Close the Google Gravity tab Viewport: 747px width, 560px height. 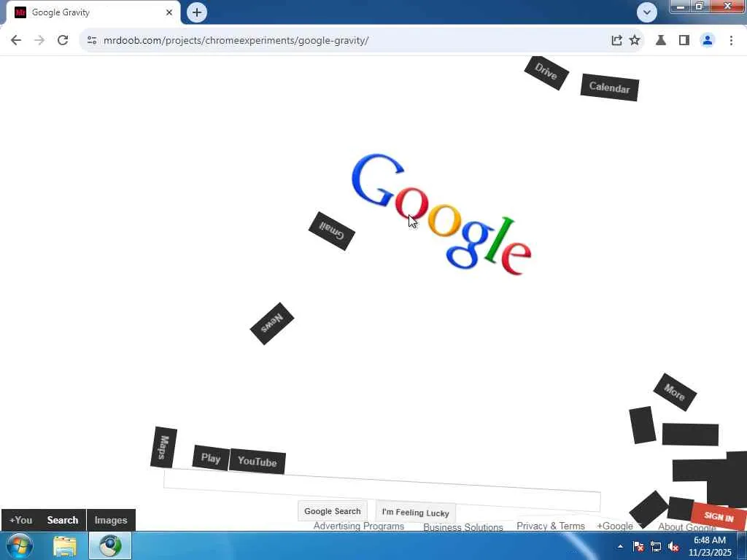pos(169,12)
